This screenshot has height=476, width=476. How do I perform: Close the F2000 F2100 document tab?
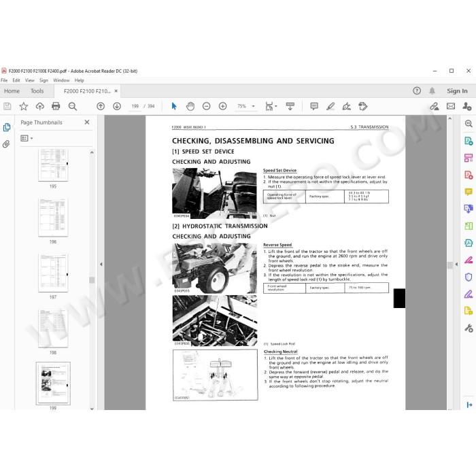pos(116,90)
